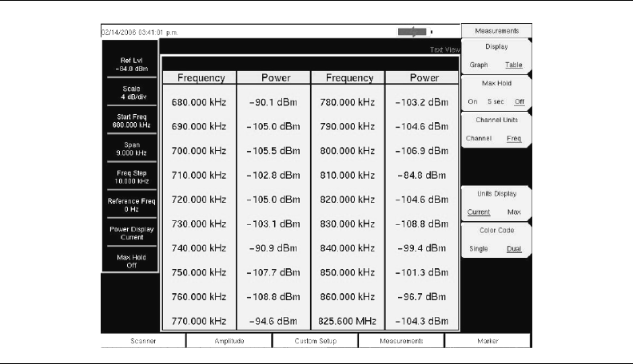This screenshot has width=633, height=364.
Task: Select the 770.000 kHz frequency cell
Action: point(199,321)
